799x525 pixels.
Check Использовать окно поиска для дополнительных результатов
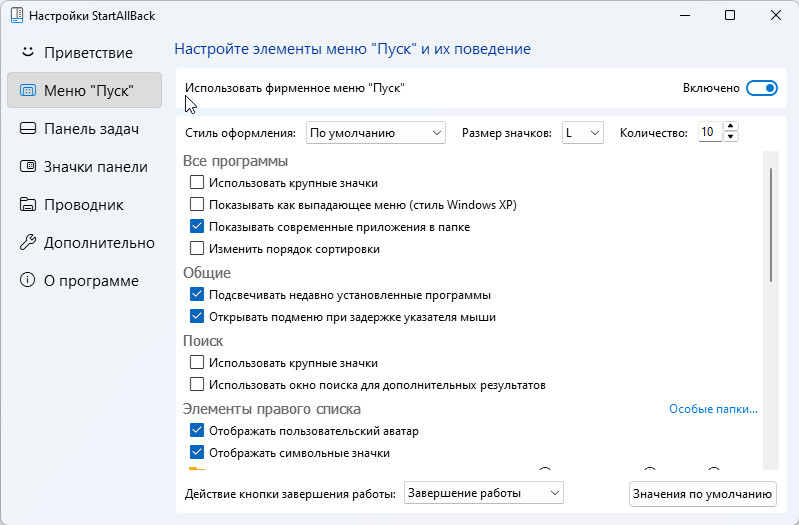click(197, 384)
